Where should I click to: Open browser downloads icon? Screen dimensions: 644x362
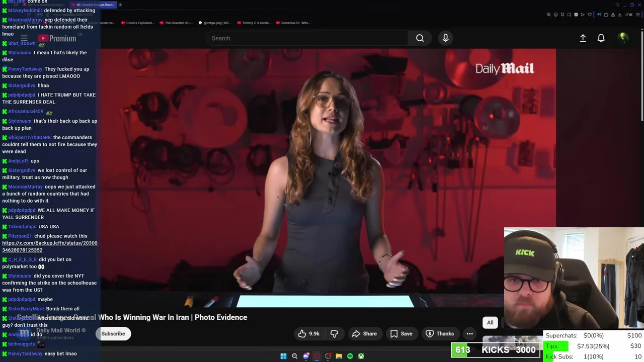(x=620, y=15)
